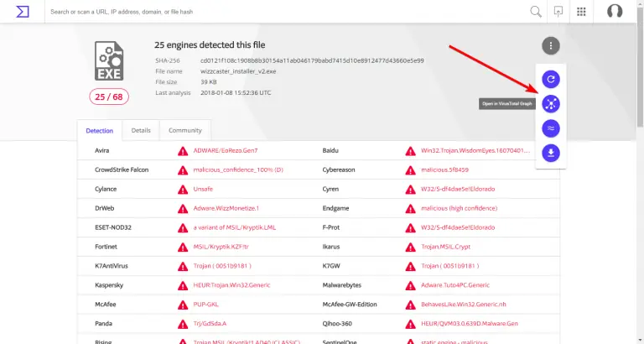Click the McAfee-GW-Edition engine name
This screenshot has width=644, height=344.
pos(350,304)
